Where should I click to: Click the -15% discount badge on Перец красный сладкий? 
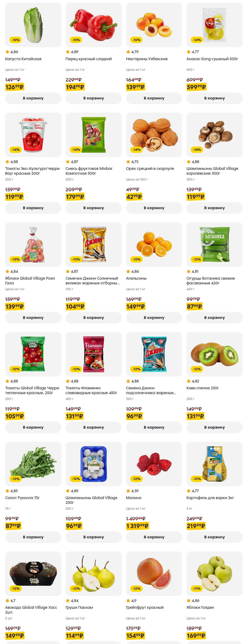point(76,40)
